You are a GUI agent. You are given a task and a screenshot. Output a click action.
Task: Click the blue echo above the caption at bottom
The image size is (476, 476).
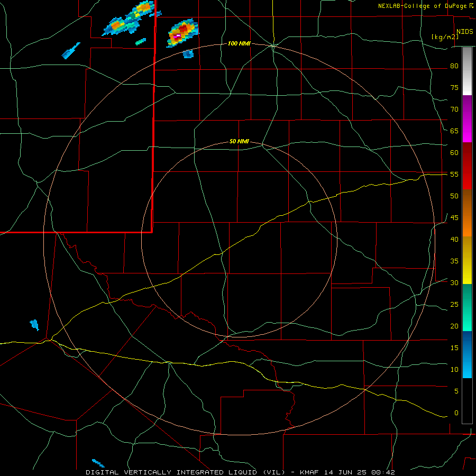click(98, 463)
